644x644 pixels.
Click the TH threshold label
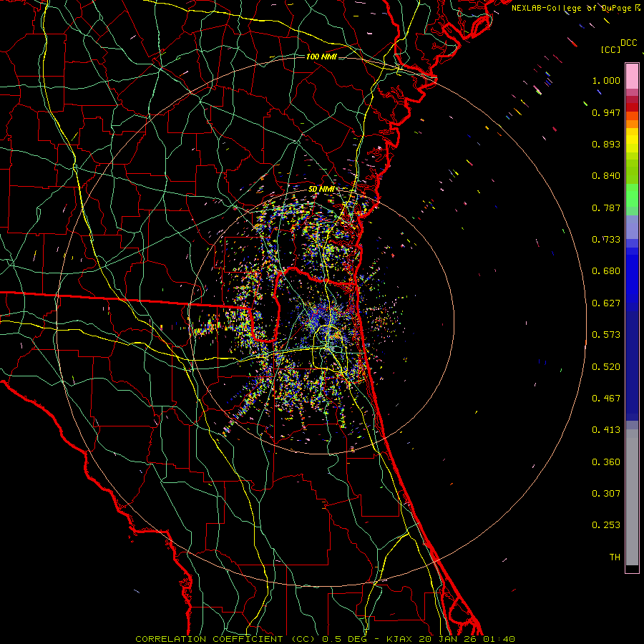615,557
